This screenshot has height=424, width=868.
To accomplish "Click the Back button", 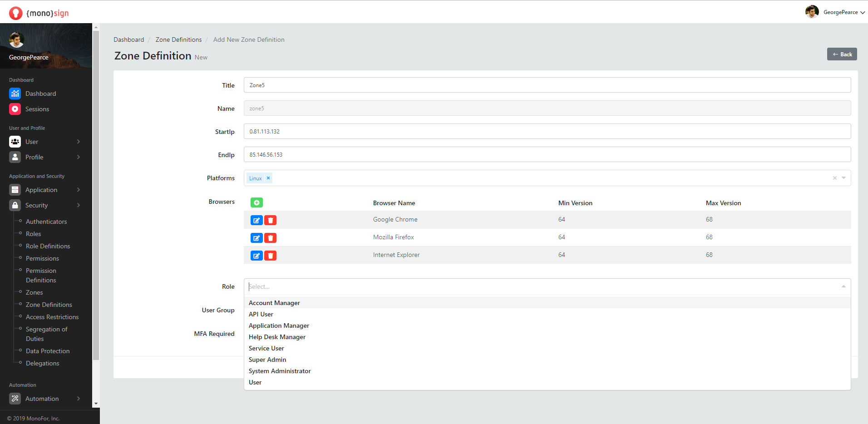I will (x=842, y=54).
